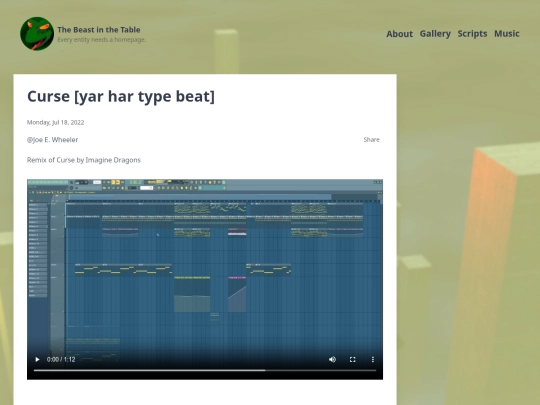Click the Share link
The width and height of the screenshot is (540, 405).
(371, 139)
